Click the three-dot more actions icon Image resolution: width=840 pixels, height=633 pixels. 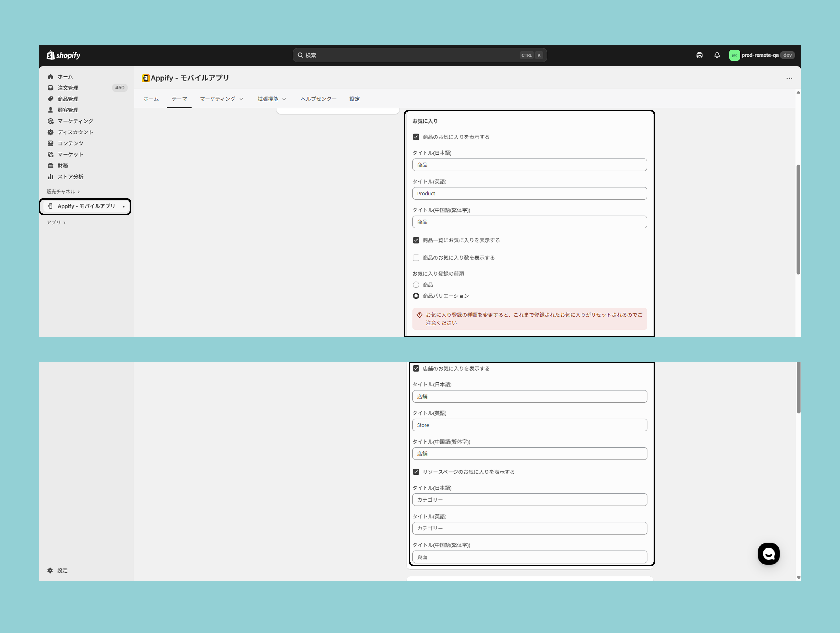coord(789,78)
